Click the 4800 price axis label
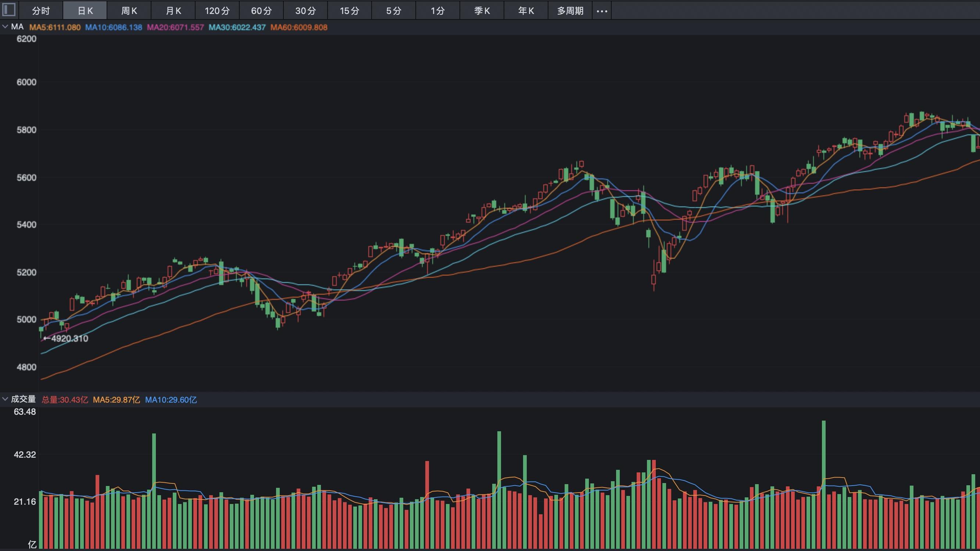The image size is (980, 551). pyautogui.click(x=26, y=367)
